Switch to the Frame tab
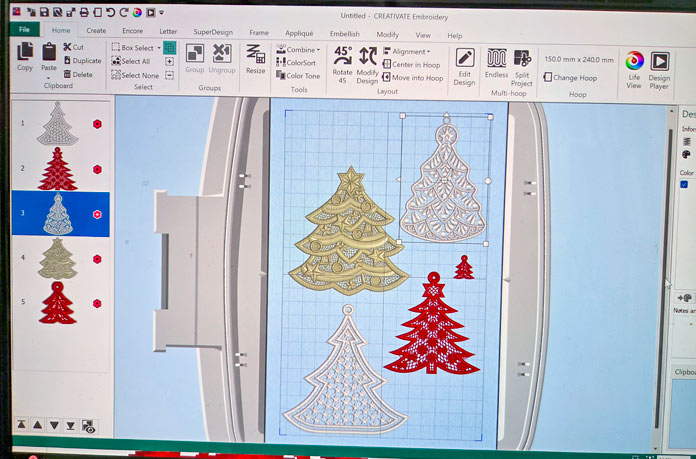The width and height of the screenshot is (696, 459). pyautogui.click(x=259, y=32)
